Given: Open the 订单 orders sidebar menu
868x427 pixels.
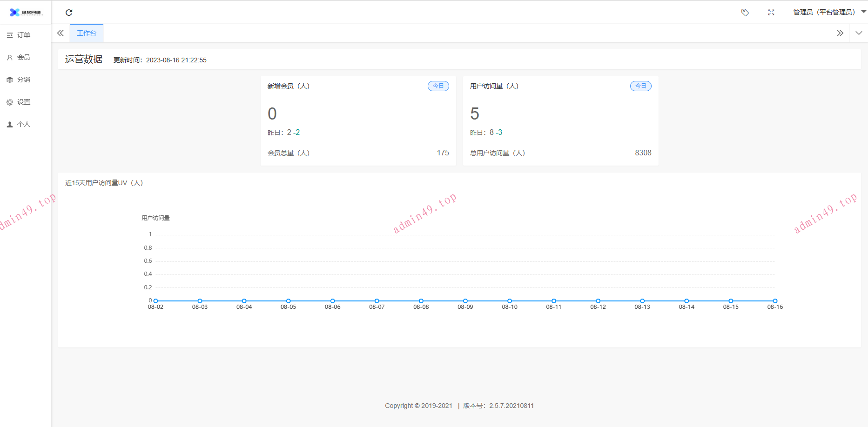Looking at the screenshot, I should 23,35.
